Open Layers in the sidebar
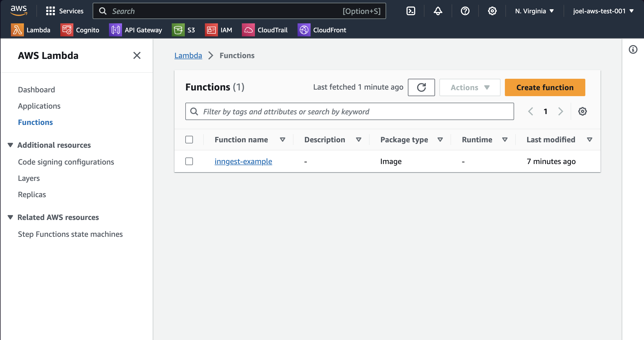Viewport: 644px width, 340px height. coord(29,178)
